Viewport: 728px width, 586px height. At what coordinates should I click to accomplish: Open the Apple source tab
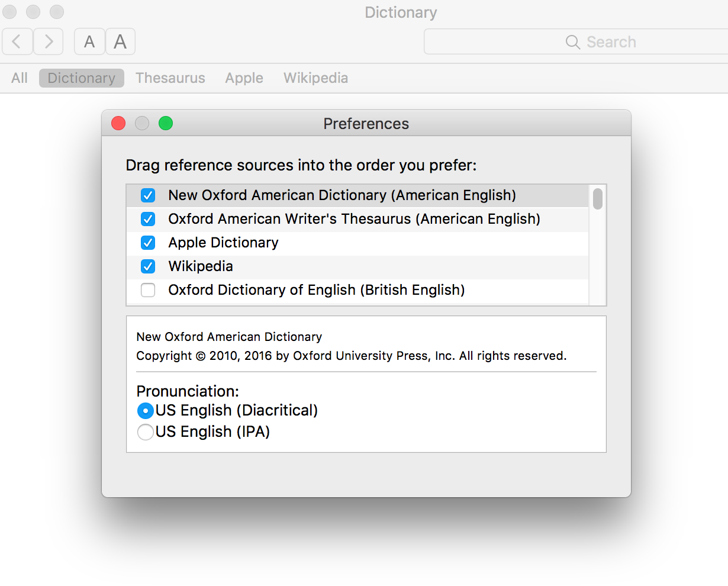pyautogui.click(x=244, y=78)
